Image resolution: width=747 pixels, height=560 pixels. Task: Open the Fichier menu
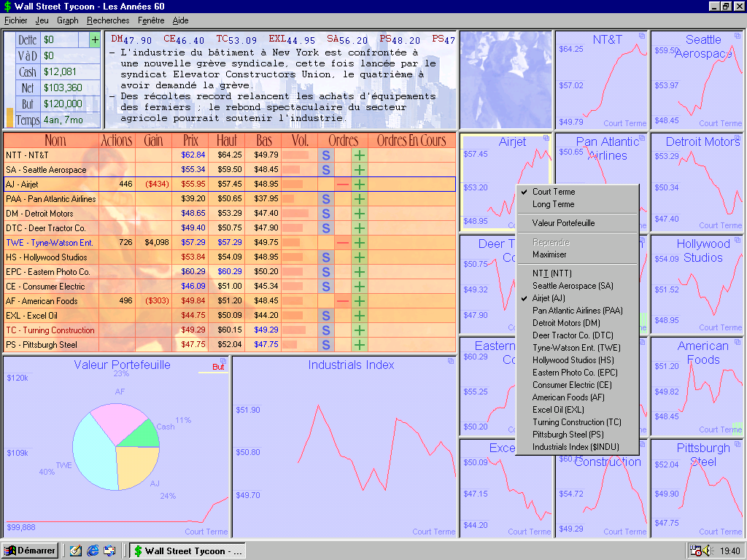tap(16, 20)
